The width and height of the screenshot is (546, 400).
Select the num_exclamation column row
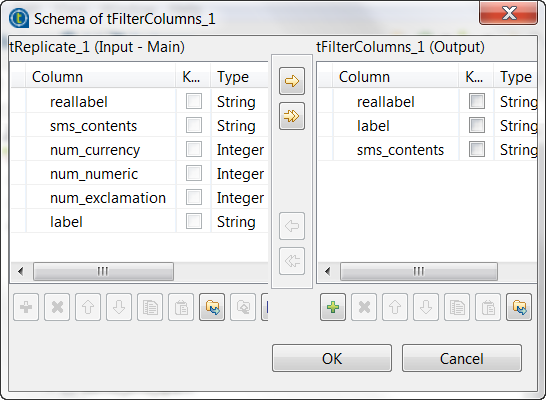(139, 198)
